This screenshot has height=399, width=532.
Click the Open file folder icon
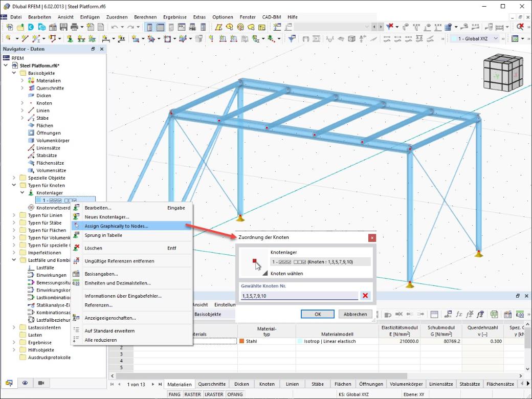point(20,27)
